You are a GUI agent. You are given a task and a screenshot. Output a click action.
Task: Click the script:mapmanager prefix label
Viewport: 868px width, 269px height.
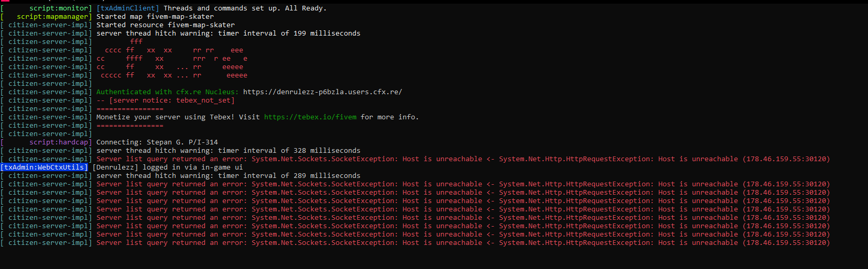[53, 17]
